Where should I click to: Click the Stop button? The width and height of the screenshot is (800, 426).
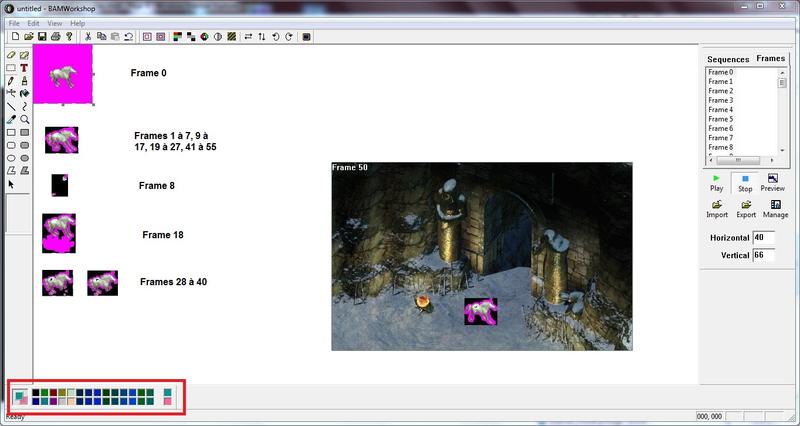(745, 184)
